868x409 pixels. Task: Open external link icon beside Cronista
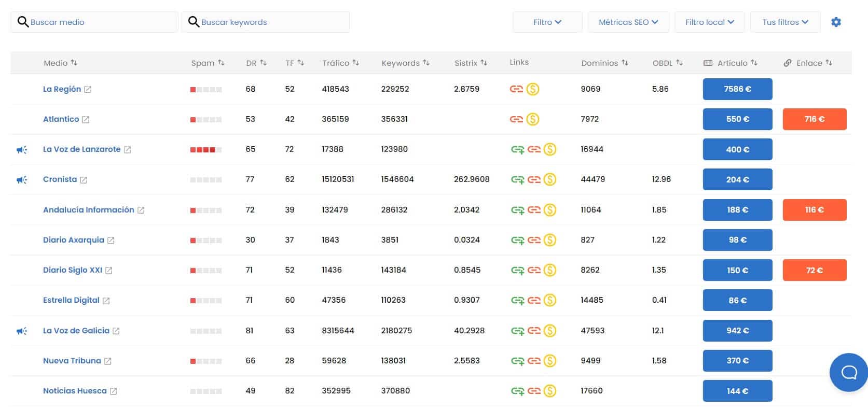point(84,180)
